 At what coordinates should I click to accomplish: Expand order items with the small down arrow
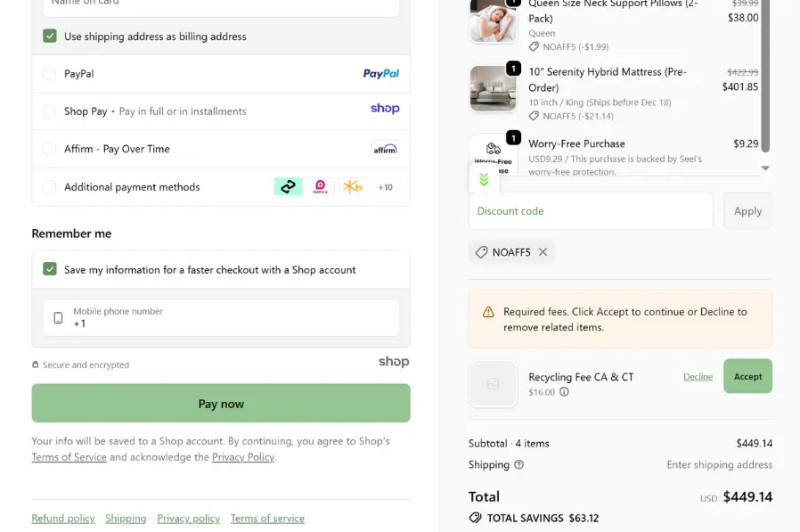coord(765,168)
